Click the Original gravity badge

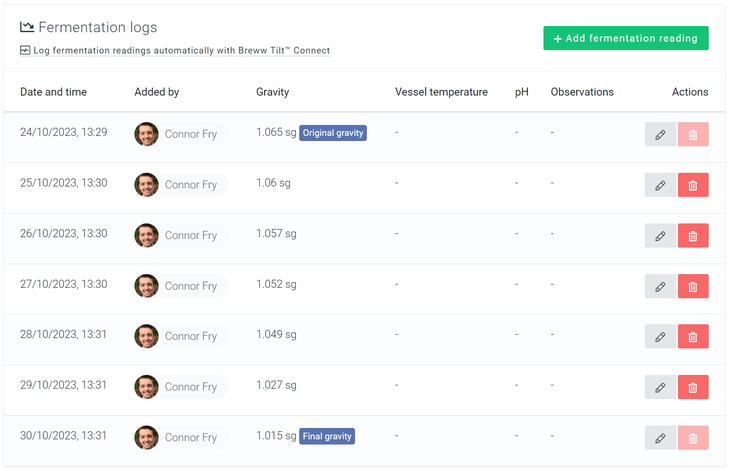point(333,133)
